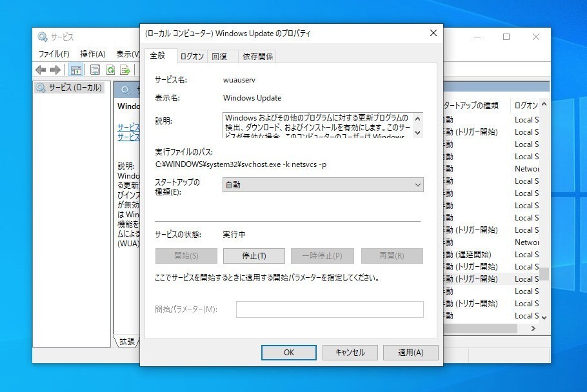Click the 開始パラメーター(M) input field
This screenshot has width=587, height=392.
330,309
